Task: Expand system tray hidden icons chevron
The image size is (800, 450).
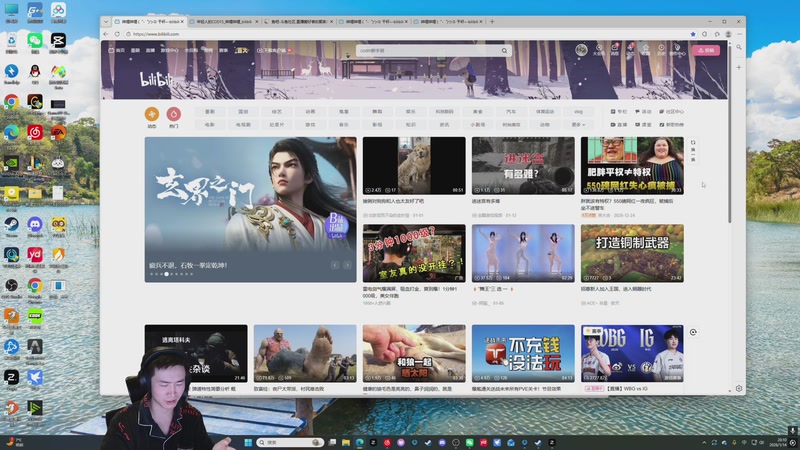Action: (704, 442)
